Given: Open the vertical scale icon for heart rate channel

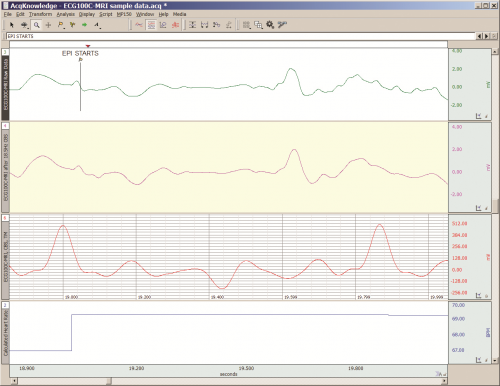Looking at the screenshot, I should click(x=478, y=360).
